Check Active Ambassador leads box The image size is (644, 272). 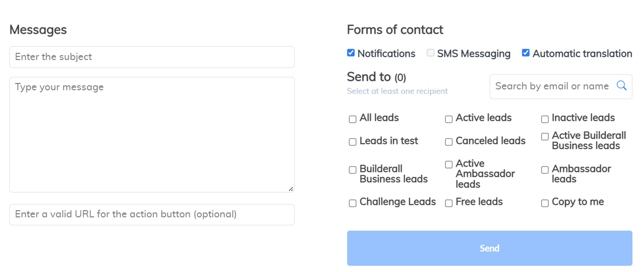point(449,165)
